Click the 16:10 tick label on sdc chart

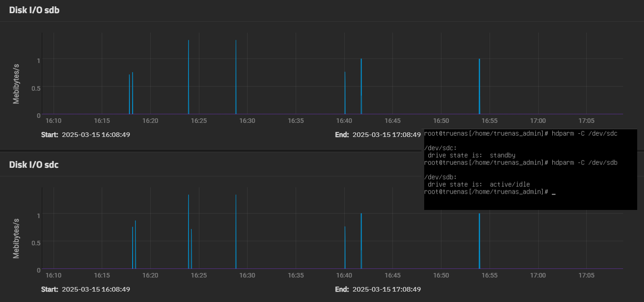(53, 276)
